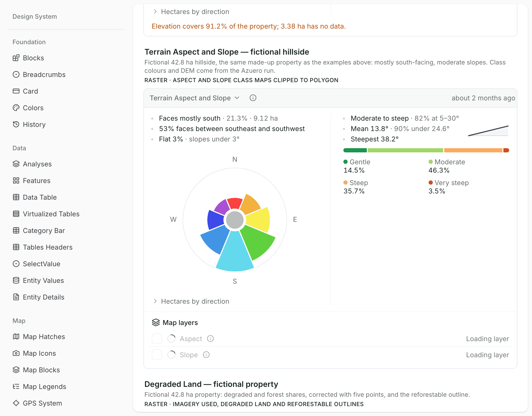Screen dimensions: 532x416
Task: Click the Steep 35.7% legend entry
Action: 356,187
